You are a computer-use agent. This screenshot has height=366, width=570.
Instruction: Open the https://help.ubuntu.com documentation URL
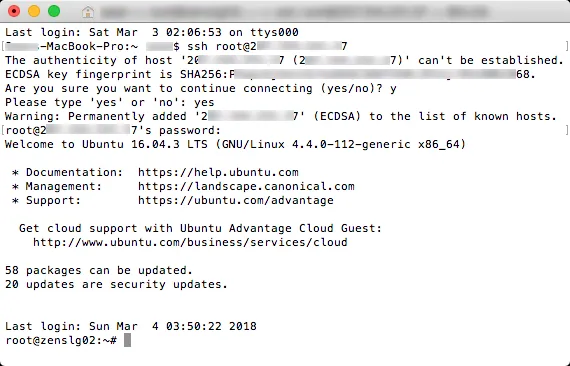point(218,172)
